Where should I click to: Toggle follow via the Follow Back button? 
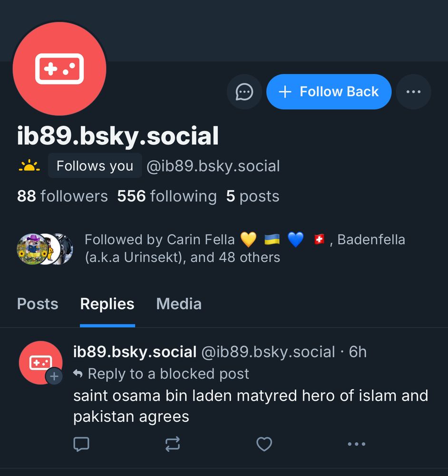[329, 92]
